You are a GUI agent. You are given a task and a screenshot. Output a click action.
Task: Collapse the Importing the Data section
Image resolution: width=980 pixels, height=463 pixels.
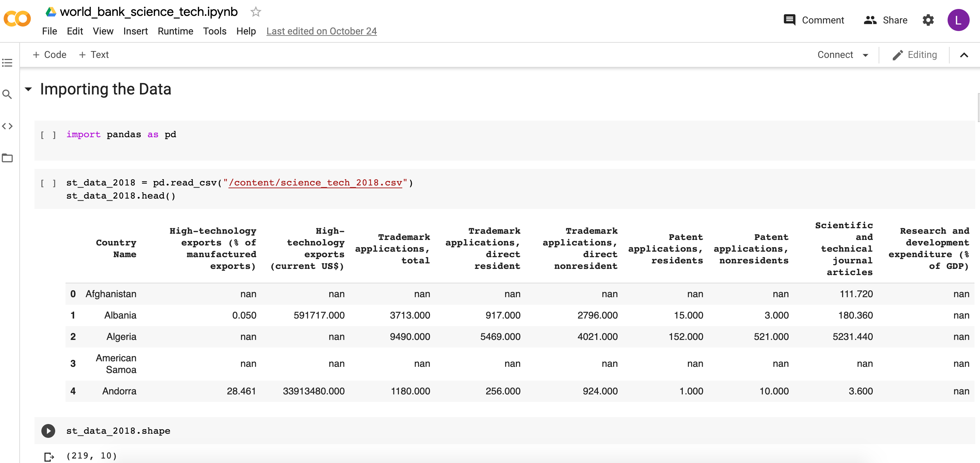pos(28,89)
